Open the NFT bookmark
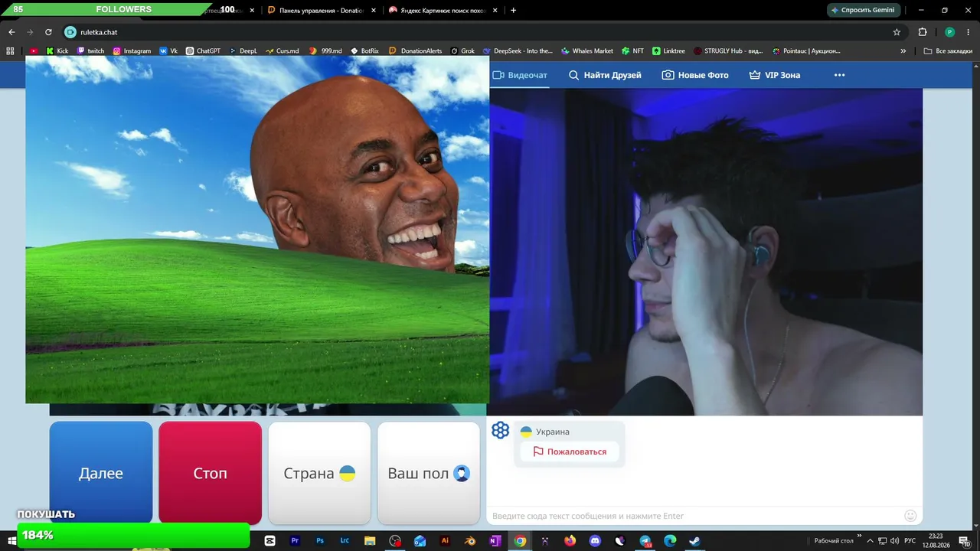Image resolution: width=980 pixels, height=551 pixels. click(632, 51)
